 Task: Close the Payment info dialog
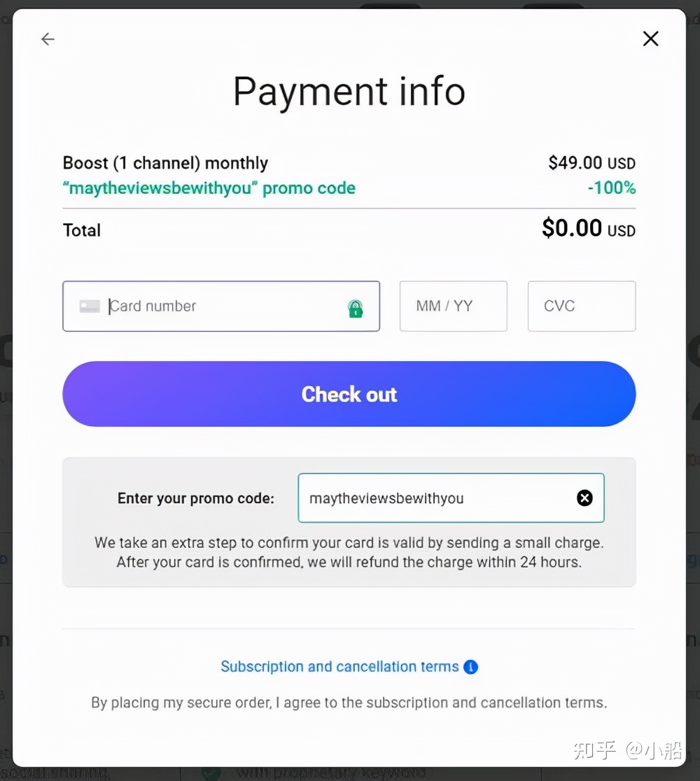650,39
